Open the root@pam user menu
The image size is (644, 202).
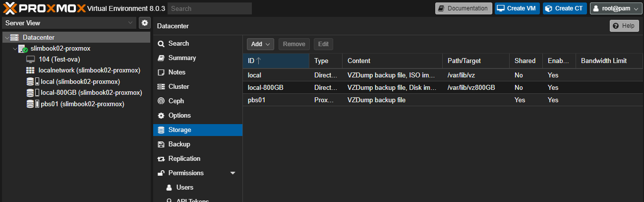[x=615, y=8]
